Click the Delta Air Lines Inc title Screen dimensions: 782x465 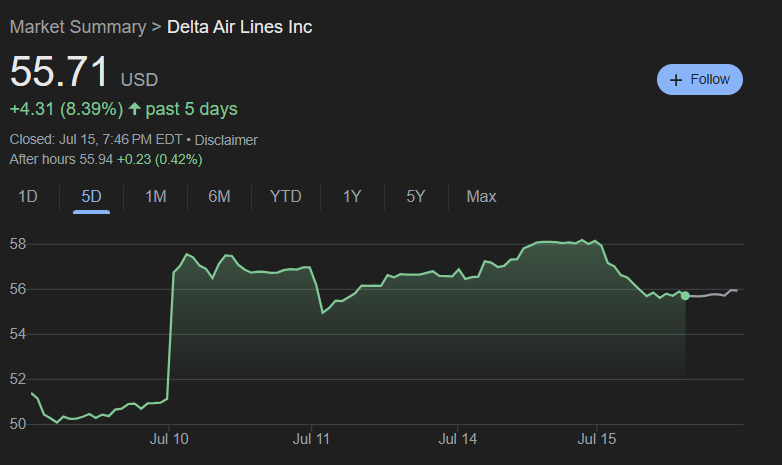(239, 27)
